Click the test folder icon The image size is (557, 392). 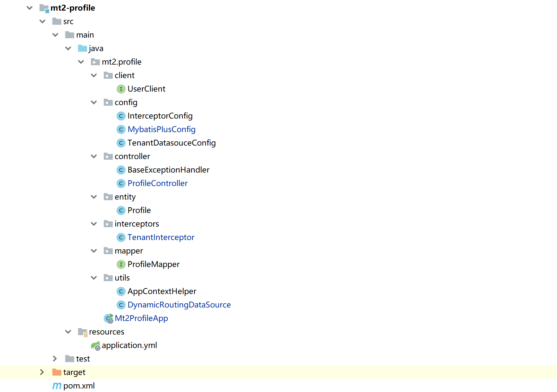70,359
